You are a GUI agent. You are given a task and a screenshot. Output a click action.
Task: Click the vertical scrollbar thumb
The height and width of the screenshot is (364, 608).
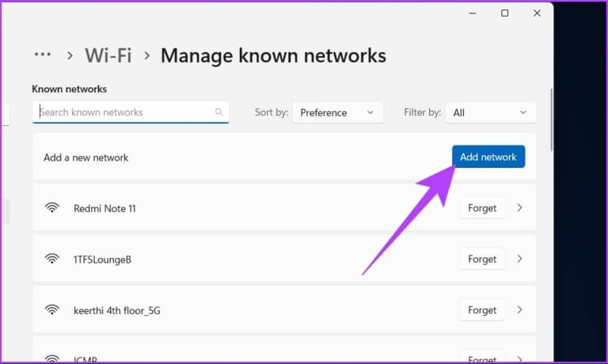tap(551, 120)
